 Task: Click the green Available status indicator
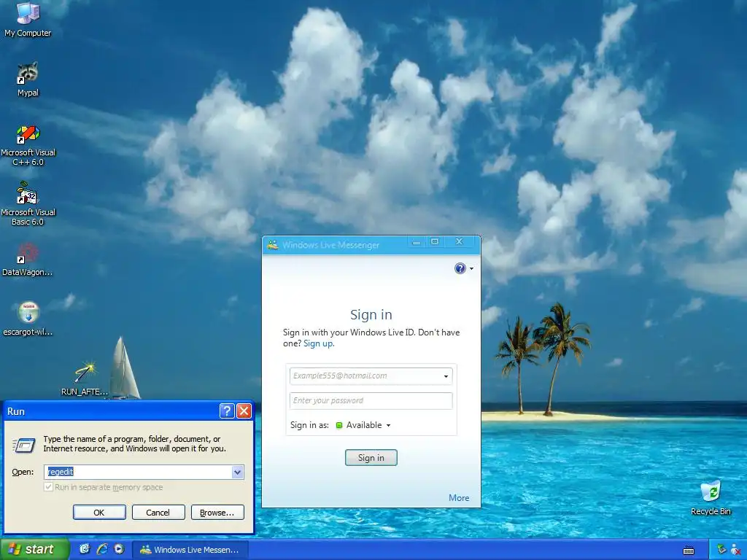pyautogui.click(x=339, y=425)
